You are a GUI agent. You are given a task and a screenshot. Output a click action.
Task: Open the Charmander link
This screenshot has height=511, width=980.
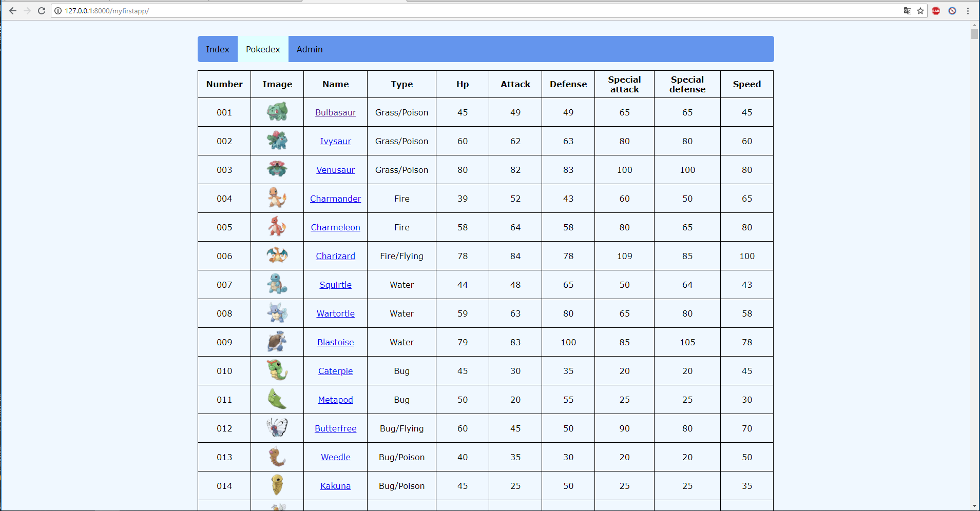[x=335, y=199]
